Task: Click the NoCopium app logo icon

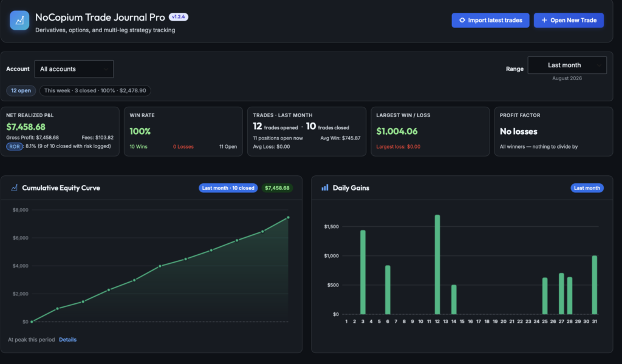Action: [x=19, y=20]
